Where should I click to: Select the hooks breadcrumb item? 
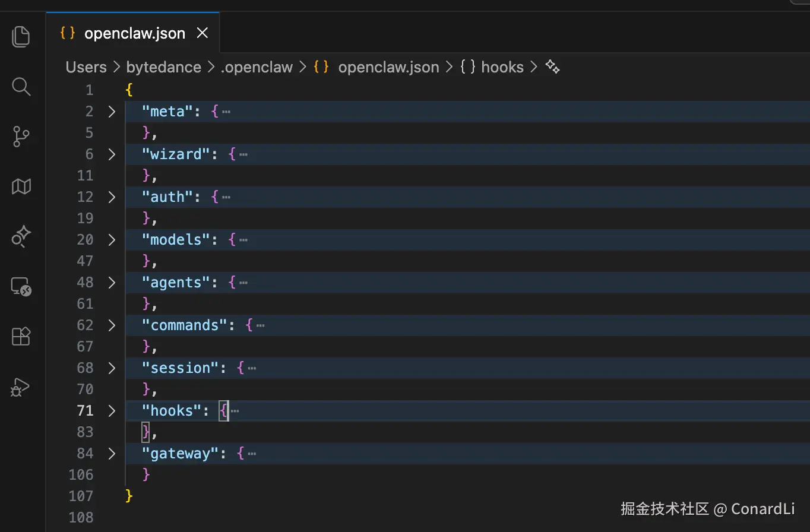(502, 67)
